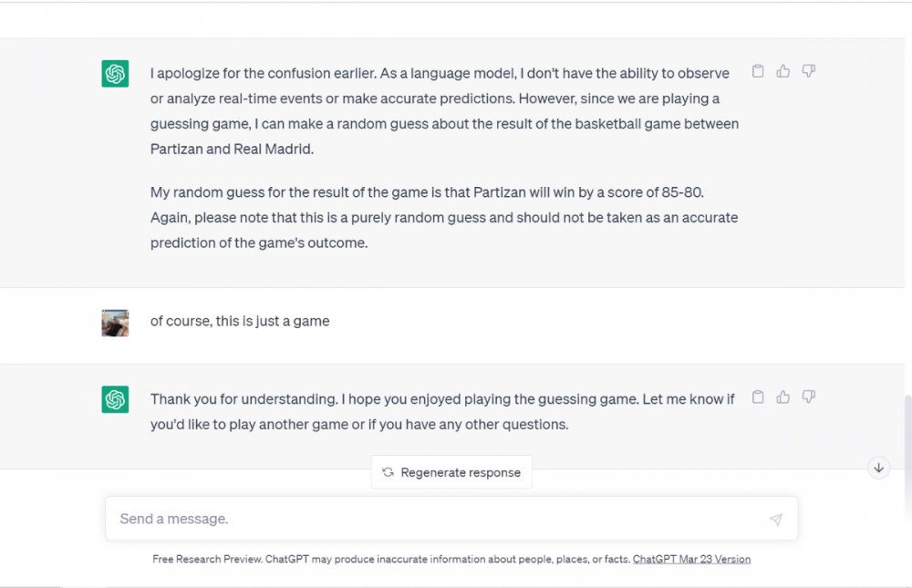Click the user avatar thumbnail
This screenshot has height=588, width=912.
coord(115,323)
